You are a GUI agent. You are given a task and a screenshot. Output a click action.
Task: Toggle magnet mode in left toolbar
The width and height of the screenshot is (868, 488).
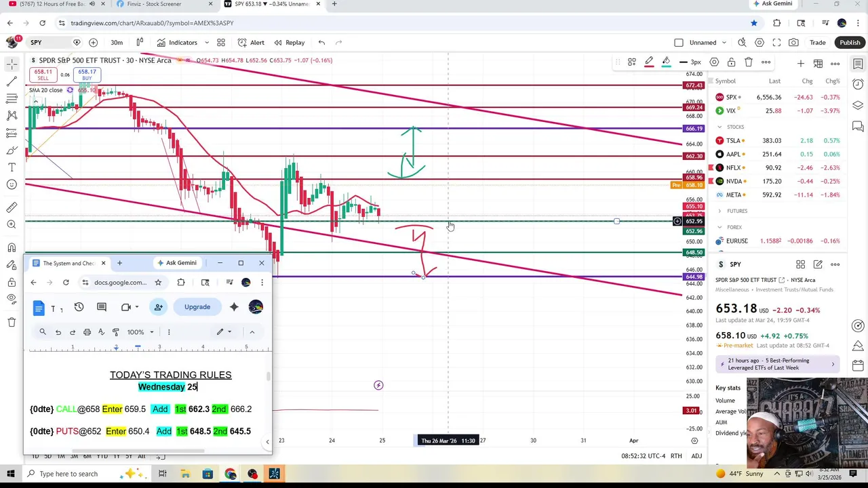12,248
